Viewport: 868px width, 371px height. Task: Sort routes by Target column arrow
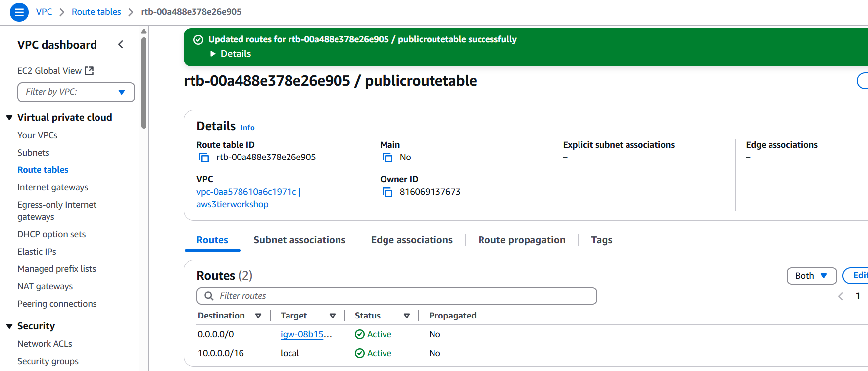tap(333, 316)
